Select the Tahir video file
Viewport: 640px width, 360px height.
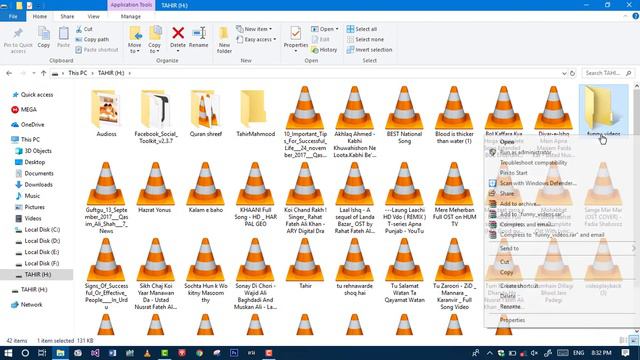click(x=305, y=263)
